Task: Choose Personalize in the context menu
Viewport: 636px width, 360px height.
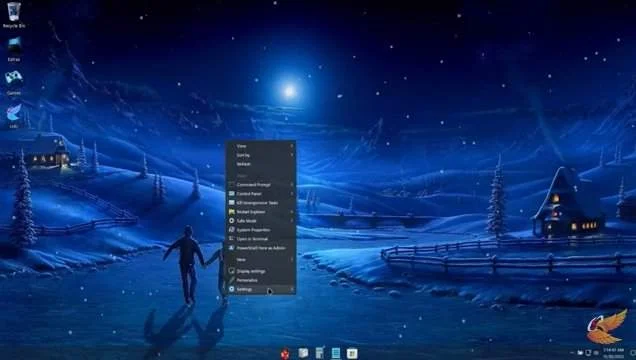Action: coord(260,280)
